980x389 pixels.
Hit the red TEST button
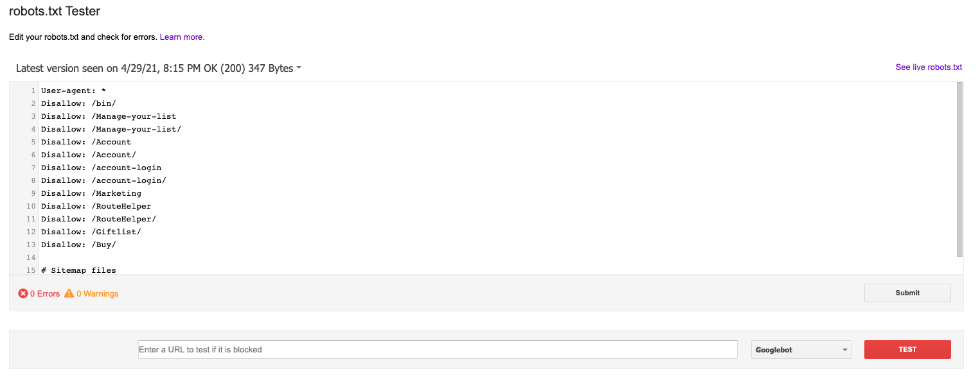click(x=907, y=350)
